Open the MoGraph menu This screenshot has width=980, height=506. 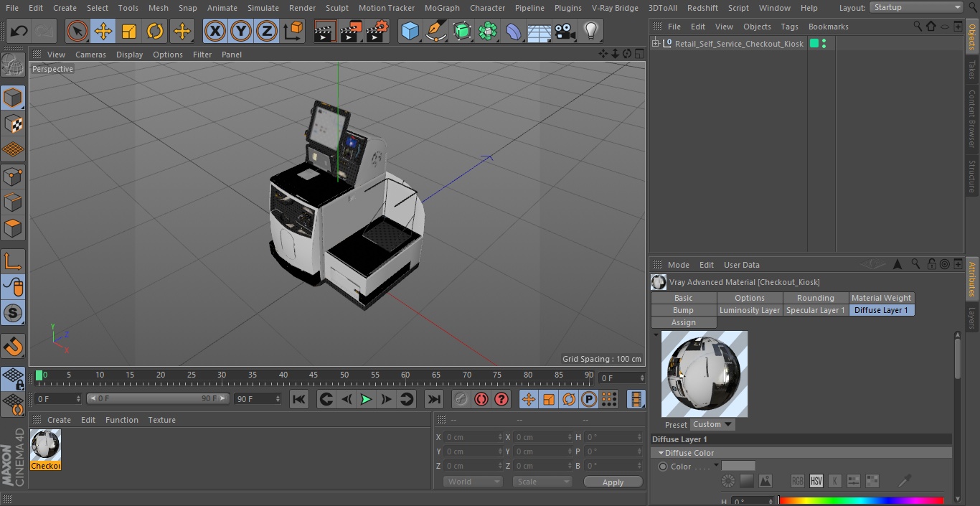click(442, 8)
